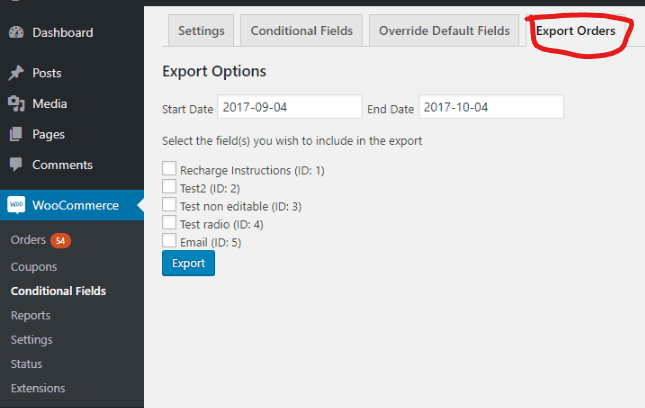Switch to the Conditional Fields tab
This screenshot has height=408, width=645.
tap(302, 30)
